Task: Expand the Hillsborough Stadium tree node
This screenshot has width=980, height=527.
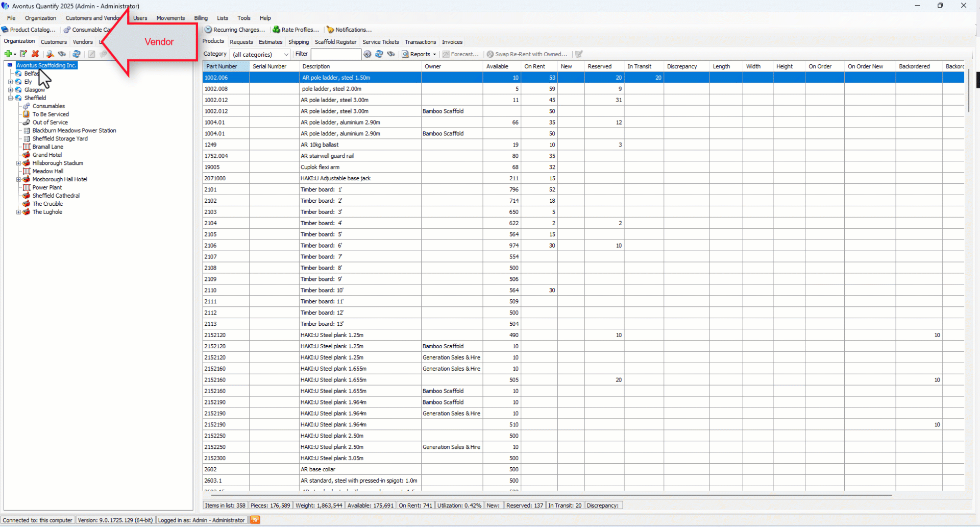Action: 18,163
